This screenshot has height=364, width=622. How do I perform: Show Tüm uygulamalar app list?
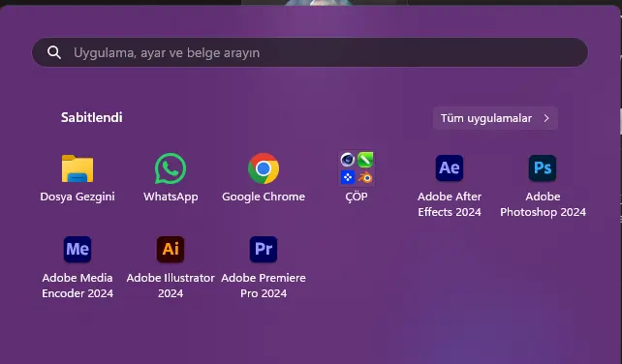[495, 118]
